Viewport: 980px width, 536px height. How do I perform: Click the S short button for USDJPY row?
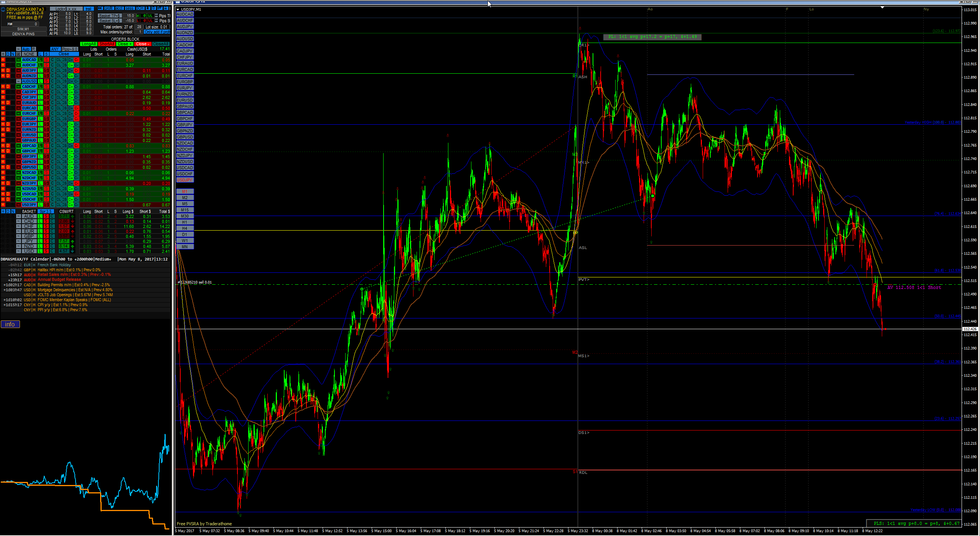pos(46,205)
